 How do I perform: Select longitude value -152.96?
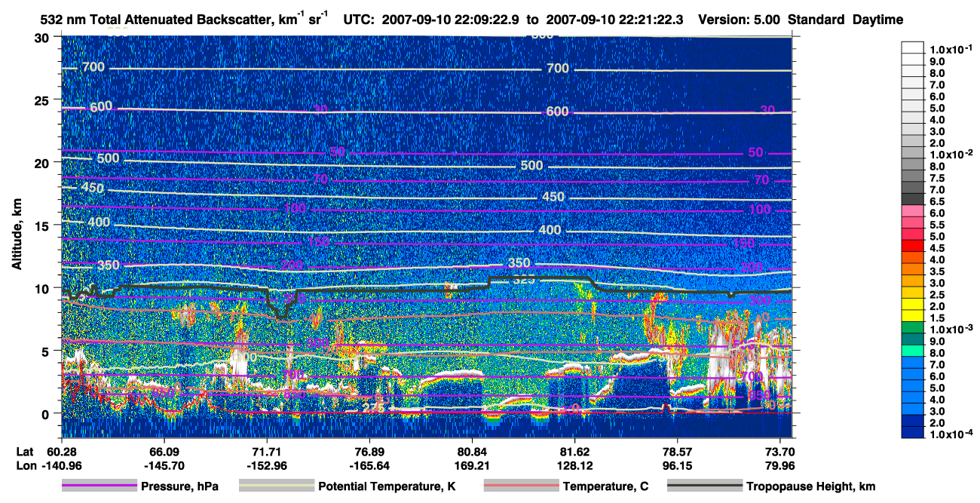pyautogui.click(x=266, y=465)
